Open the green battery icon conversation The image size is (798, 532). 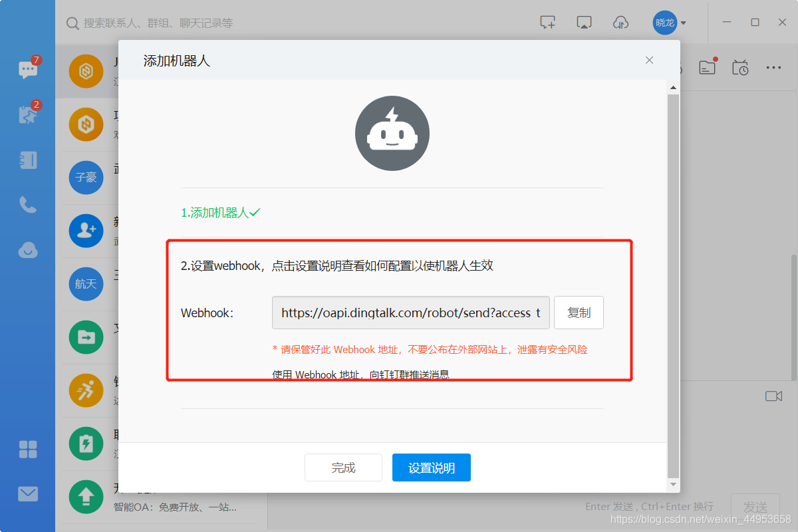pos(86,444)
